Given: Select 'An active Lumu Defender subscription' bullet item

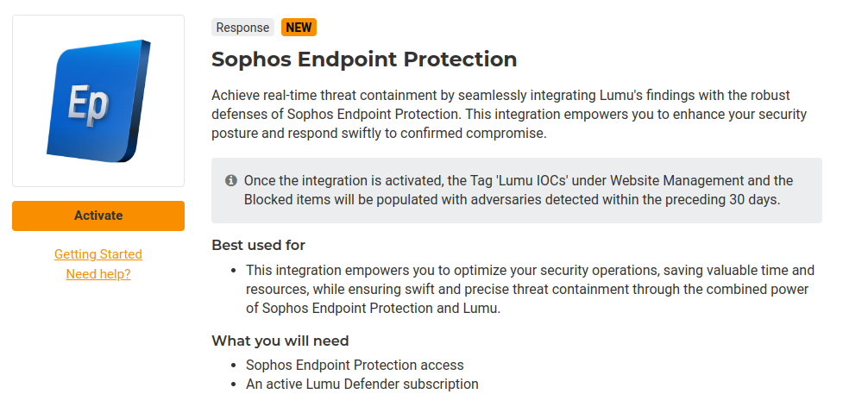Looking at the screenshot, I should point(362,384).
